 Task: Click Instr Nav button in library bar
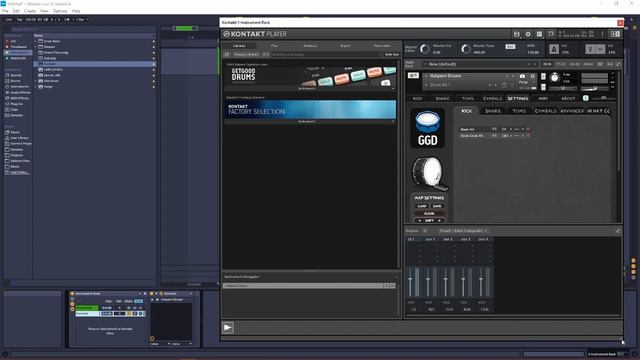pos(391,54)
